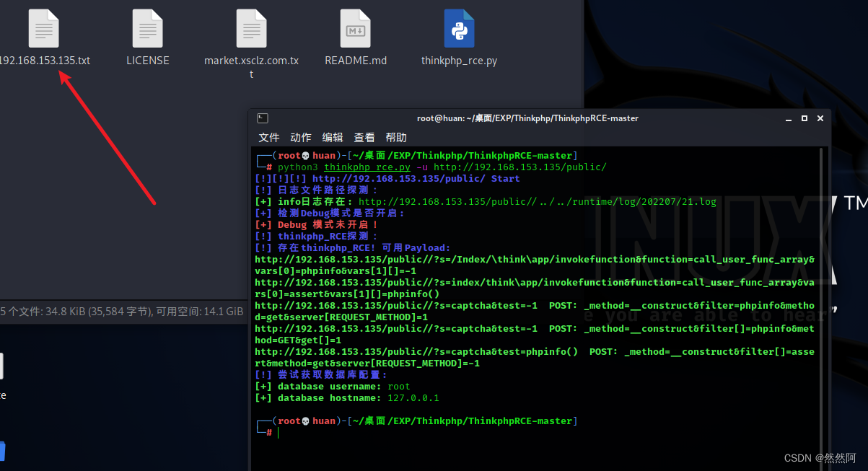Click the market.xsclz.com.txt file name label
This screenshot has width=868, height=471.
click(x=251, y=67)
